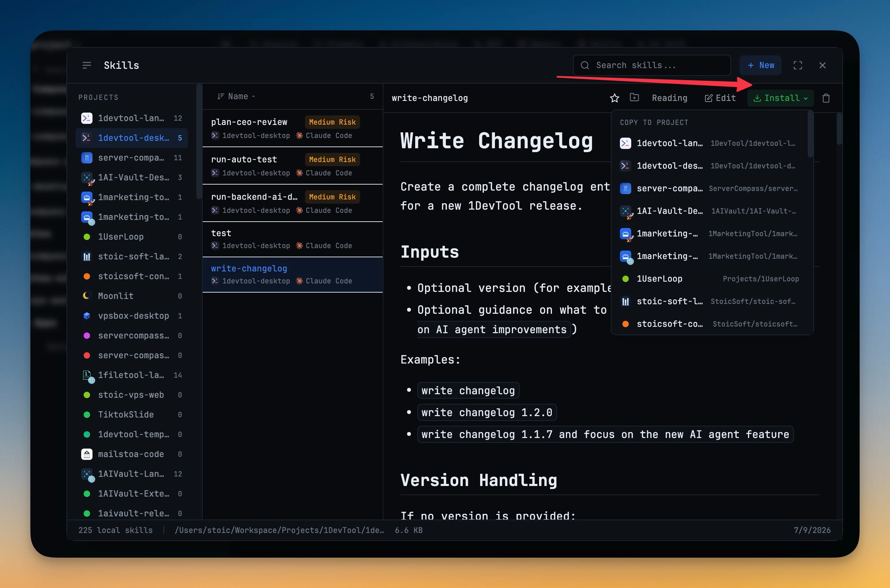
Task: Star the write-changelog skill as favorite
Action: 614,98
